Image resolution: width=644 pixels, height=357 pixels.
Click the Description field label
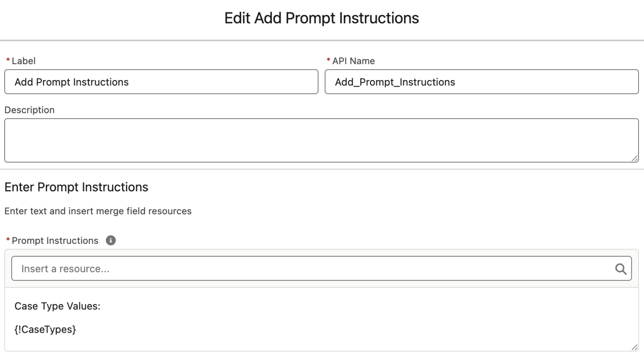click(x=29, y=109)
